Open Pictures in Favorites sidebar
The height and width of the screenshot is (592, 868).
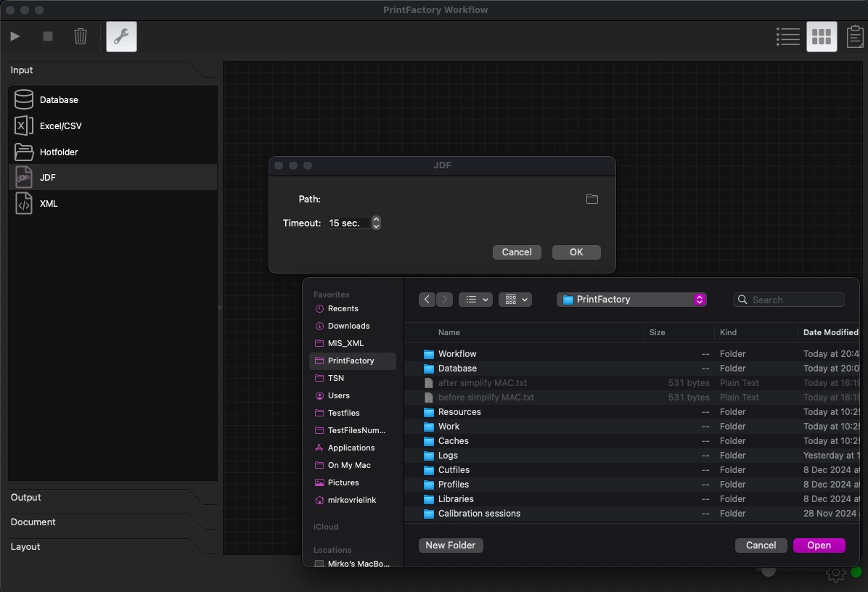click(353, 482)
